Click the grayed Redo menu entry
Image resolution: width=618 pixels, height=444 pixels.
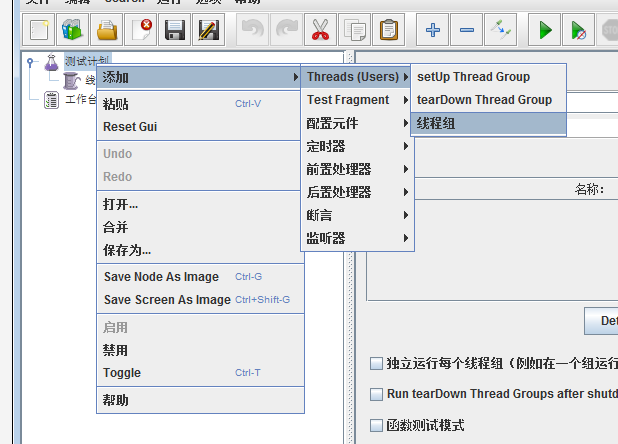(x=199, y=176)
